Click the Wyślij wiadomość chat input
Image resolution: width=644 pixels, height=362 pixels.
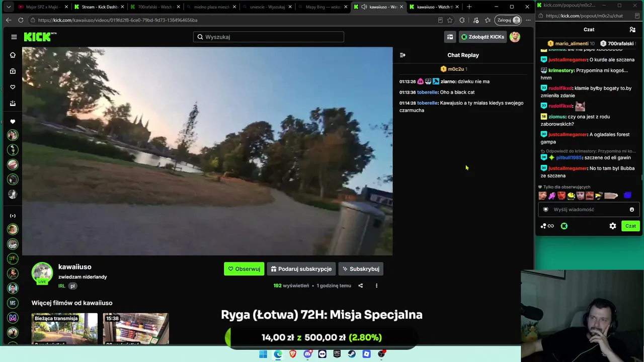pyautogui.click(x=589, y=210)
